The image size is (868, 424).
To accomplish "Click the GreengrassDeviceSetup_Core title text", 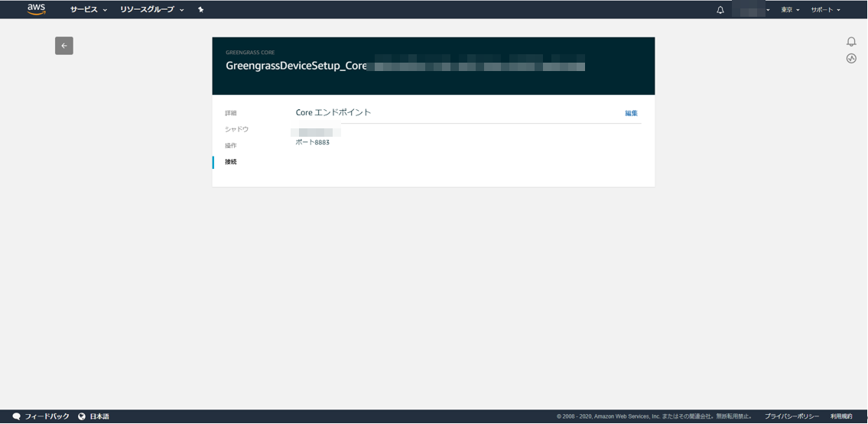I will pos(296,66).
